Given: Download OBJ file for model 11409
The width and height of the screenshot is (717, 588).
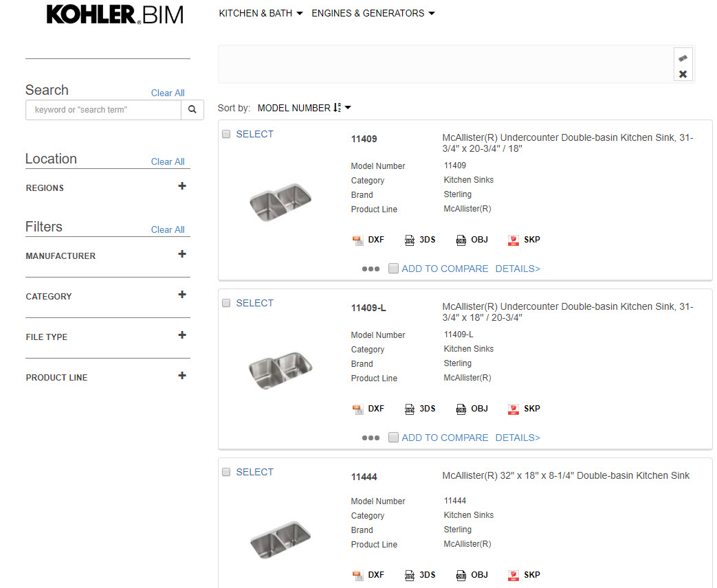Looking at the screenshot, I should (472, 240).
